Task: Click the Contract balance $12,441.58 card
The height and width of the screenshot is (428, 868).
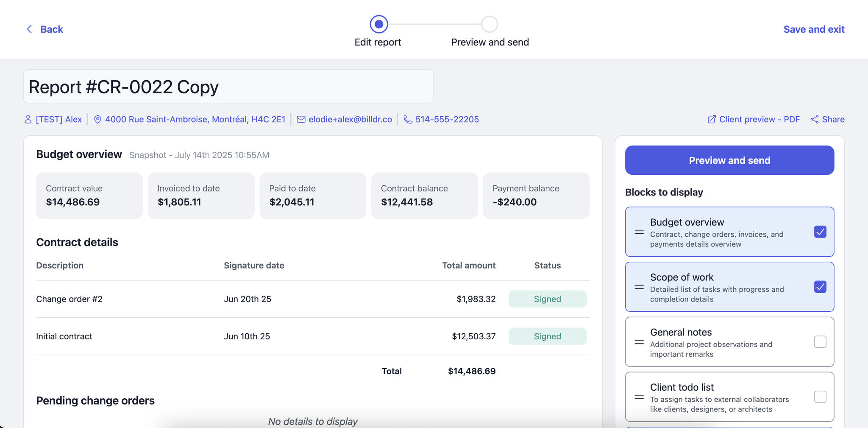Action: [424, 196]
